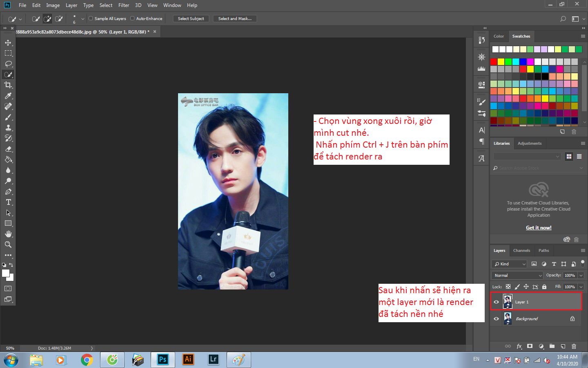
Task: Open the Filter menu
Action: pos(123,5)
